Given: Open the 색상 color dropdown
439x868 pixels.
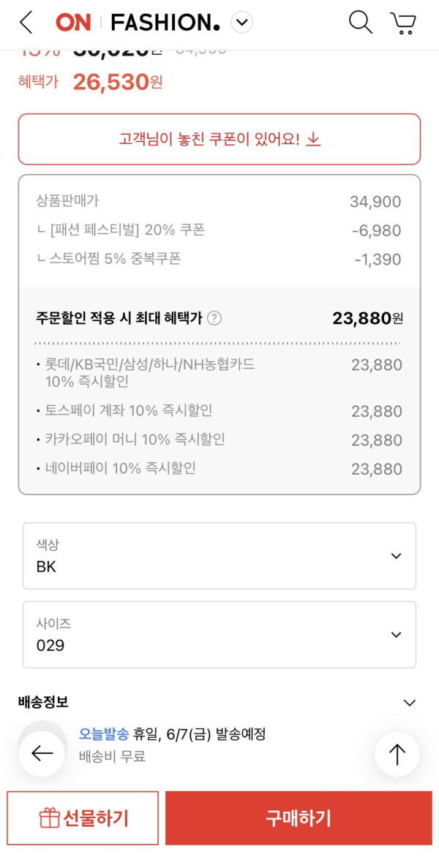Looking at the screenshot, I should pos(219,556).
